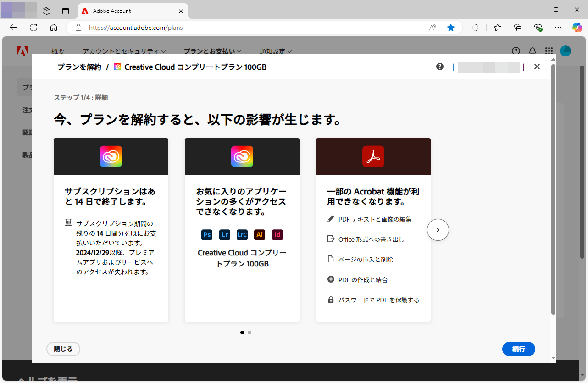Screen dimensions: 588x383
Task: Go back with the browser back arrow
Action: pyautogui.click(x=13, y=28)
